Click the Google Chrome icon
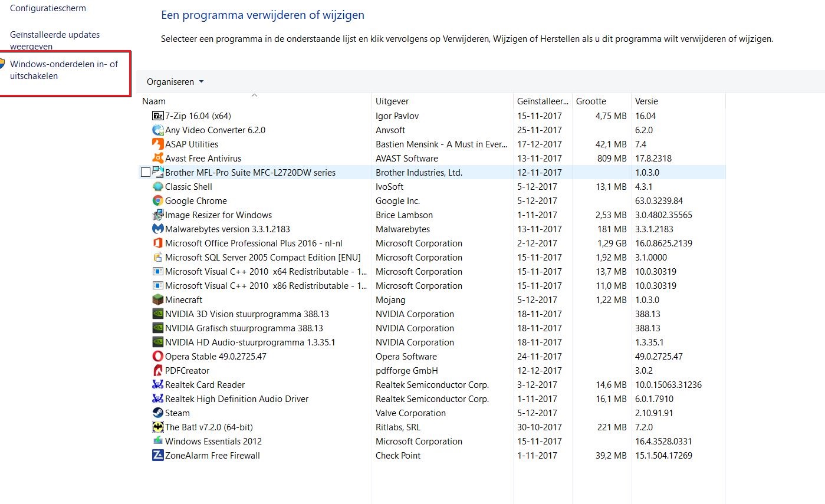The height and width of the screenshot is (504, 825). (x=158, y=201)
